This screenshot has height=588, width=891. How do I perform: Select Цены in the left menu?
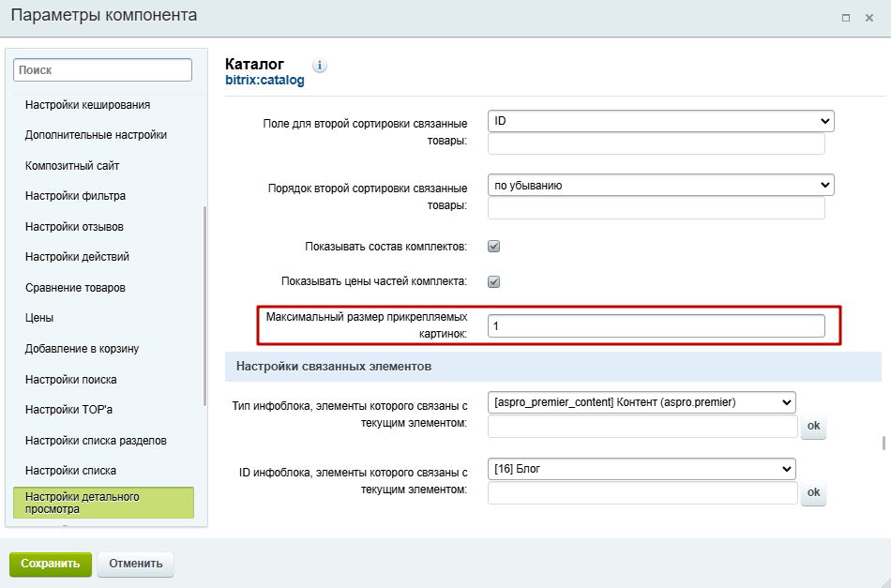coord(39,318)
